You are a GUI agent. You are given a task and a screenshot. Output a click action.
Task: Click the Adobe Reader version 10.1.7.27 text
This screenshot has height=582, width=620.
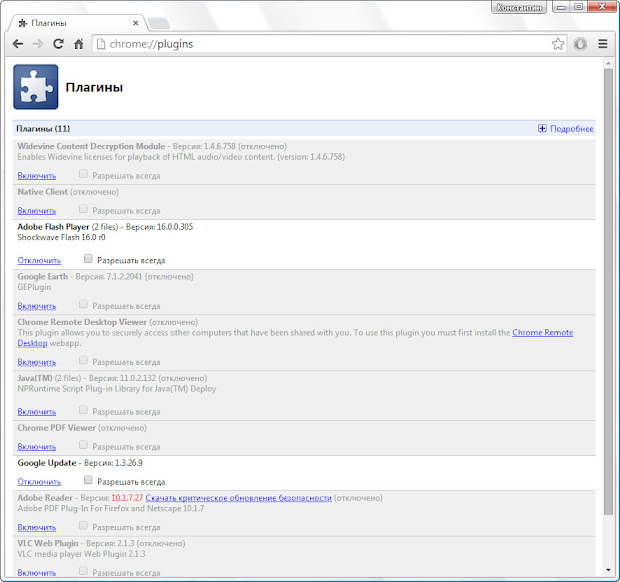pyautogui.click(x=127, y=498)
